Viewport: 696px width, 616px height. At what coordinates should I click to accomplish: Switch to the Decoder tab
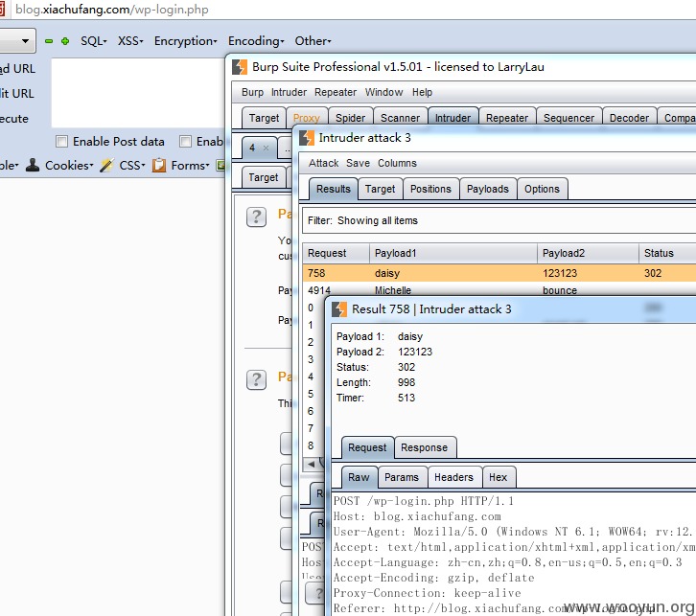[x=629, y=118]
